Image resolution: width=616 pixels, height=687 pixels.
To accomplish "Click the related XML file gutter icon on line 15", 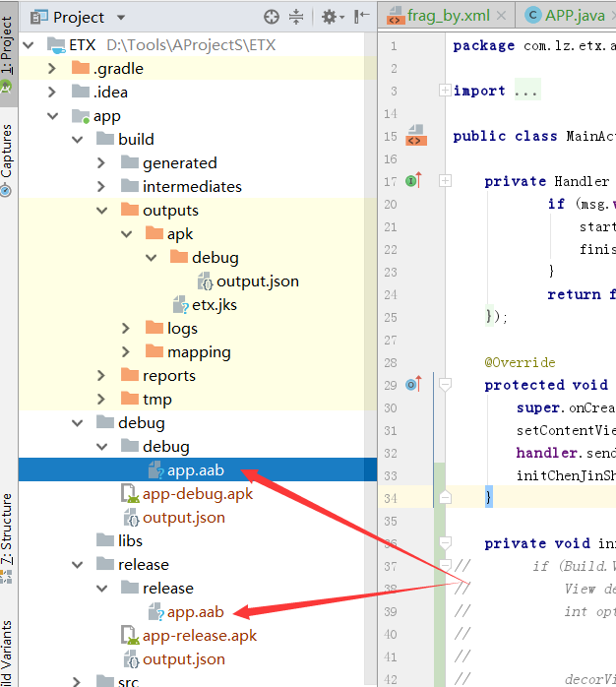I will tap(416, 135).
